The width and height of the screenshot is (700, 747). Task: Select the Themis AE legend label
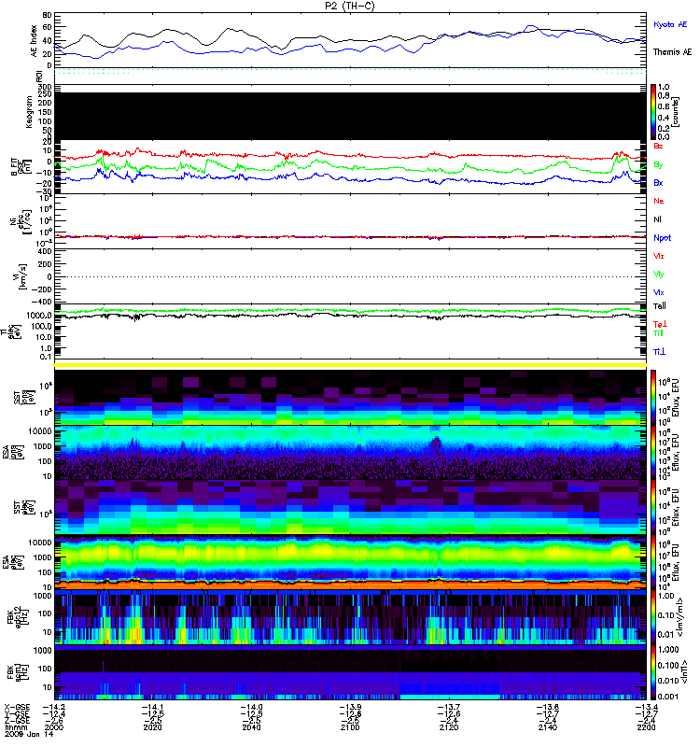[672, 52]
